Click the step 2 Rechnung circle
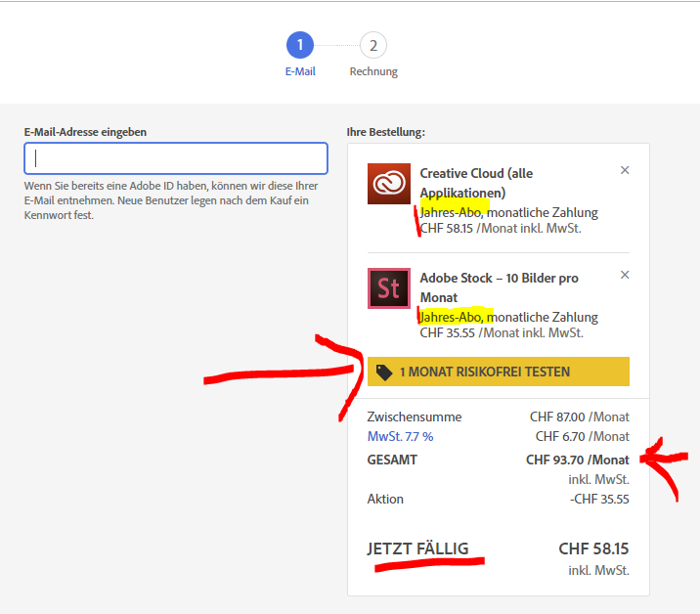 click(x=373, y=45)
